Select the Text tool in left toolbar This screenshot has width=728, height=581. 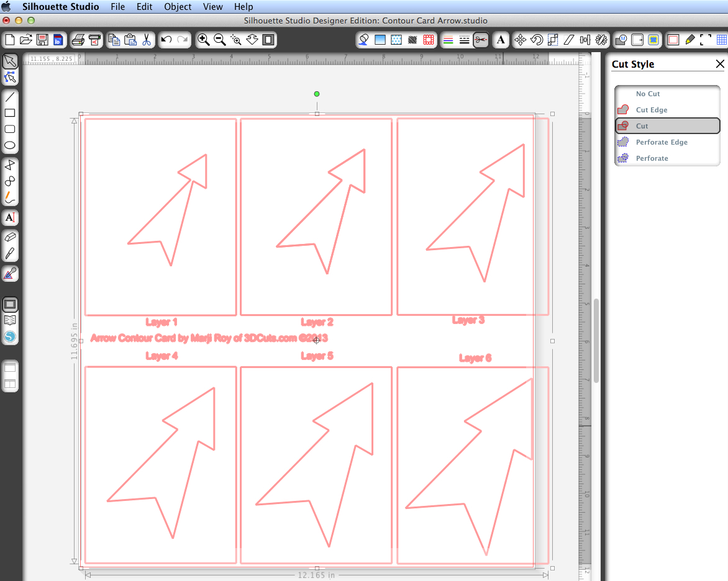click(x=10, y=218)
